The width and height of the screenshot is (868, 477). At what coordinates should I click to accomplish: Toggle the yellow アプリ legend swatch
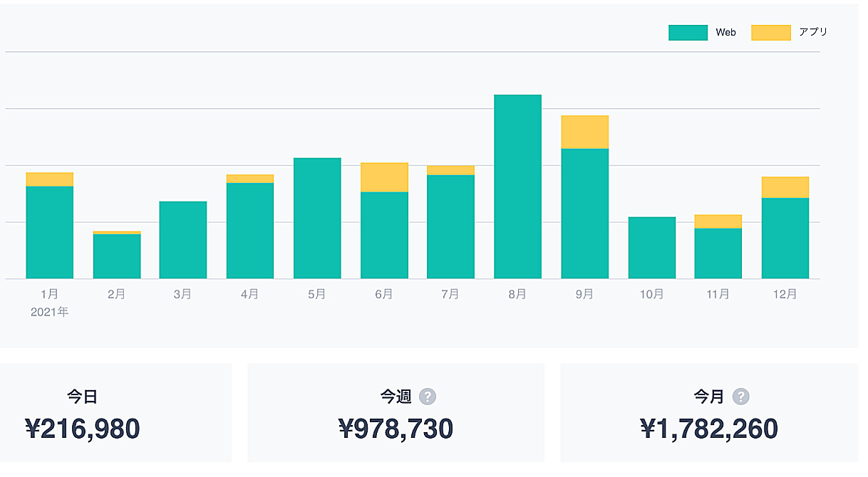click(771, 33)
